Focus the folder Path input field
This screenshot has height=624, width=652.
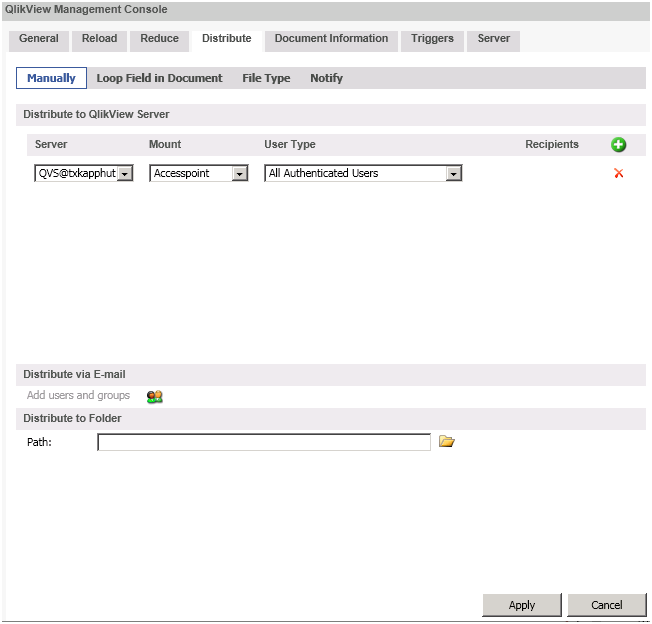[264, 442]
